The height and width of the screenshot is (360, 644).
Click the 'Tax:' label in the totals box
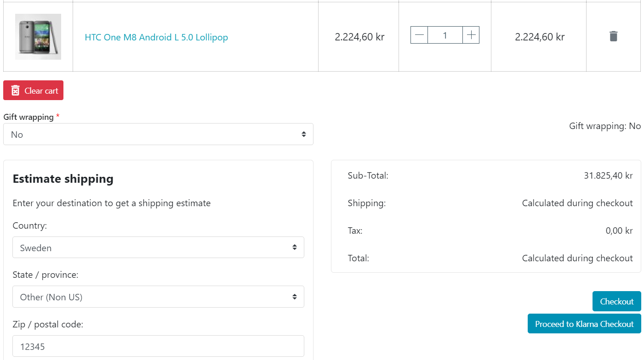(x=355, y=231)
